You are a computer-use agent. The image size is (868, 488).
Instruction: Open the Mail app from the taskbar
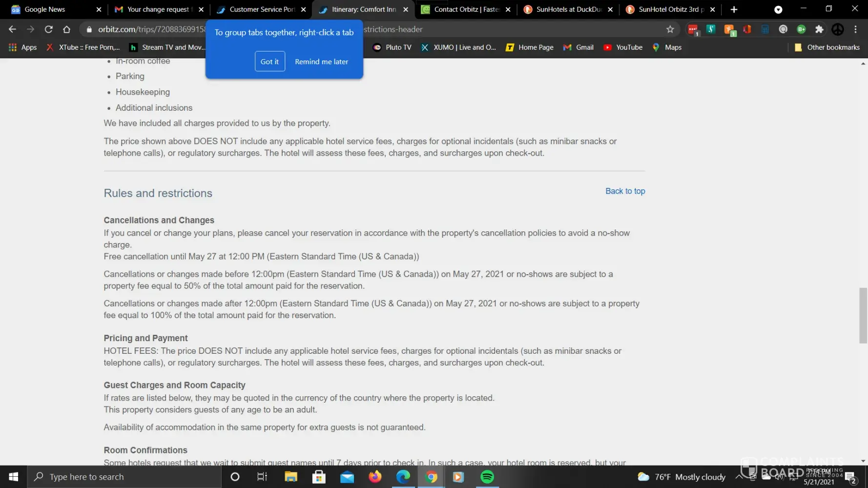pyautogui.click(x=347, y=477)
